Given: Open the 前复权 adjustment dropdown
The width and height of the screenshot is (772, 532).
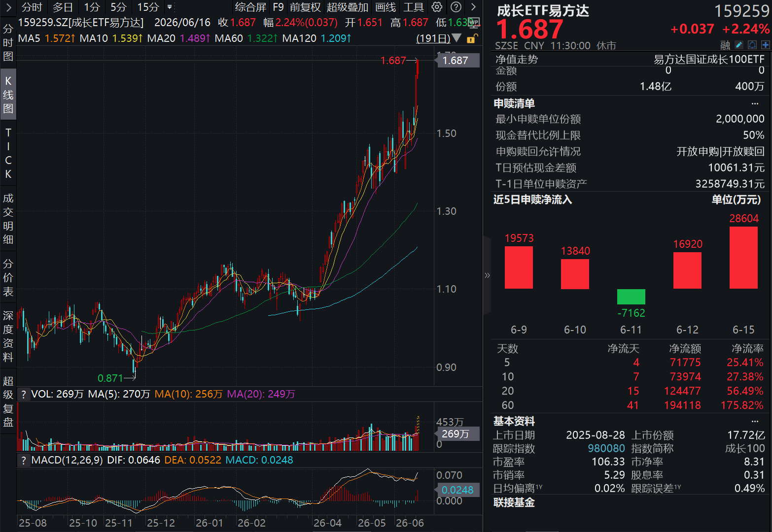Looking at the screenshot, I should (305, 7).
